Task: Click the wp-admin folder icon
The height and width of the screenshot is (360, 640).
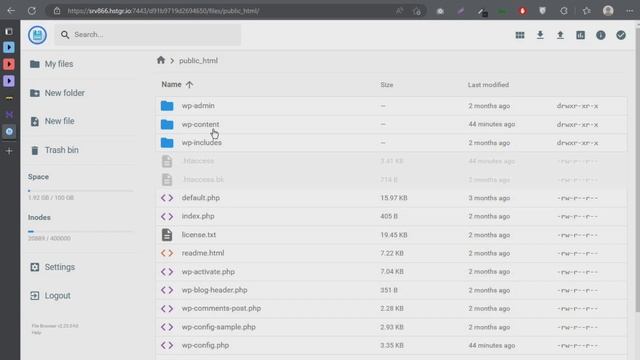Action: tap(167, 106)
